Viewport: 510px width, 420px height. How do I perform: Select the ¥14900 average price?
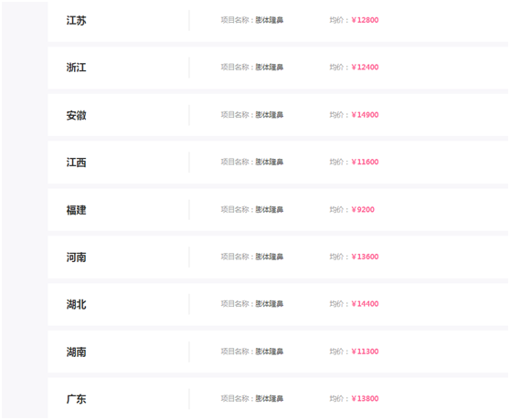tap(365, 115)
